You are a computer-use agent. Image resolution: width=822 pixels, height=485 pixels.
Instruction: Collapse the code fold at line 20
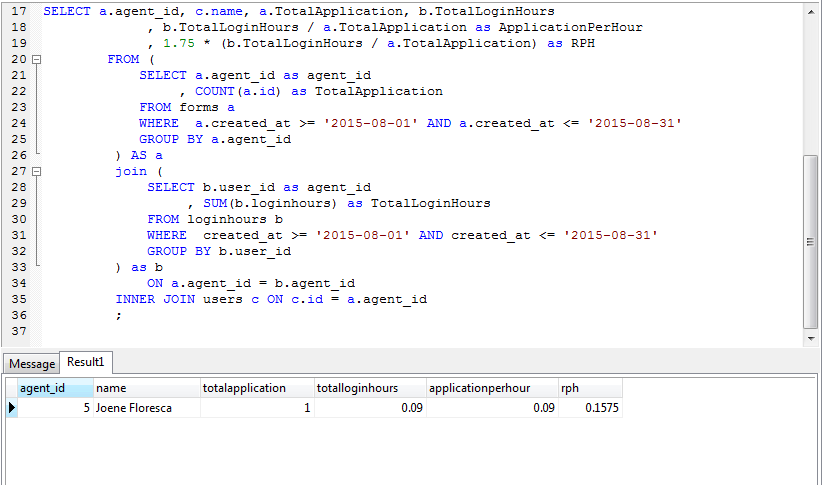coord(37,60)
